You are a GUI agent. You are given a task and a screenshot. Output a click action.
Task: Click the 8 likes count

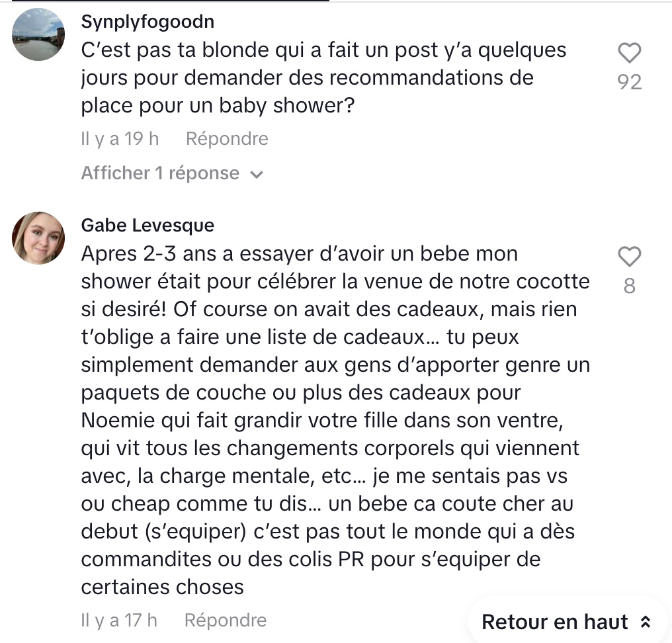pos(629,286)
